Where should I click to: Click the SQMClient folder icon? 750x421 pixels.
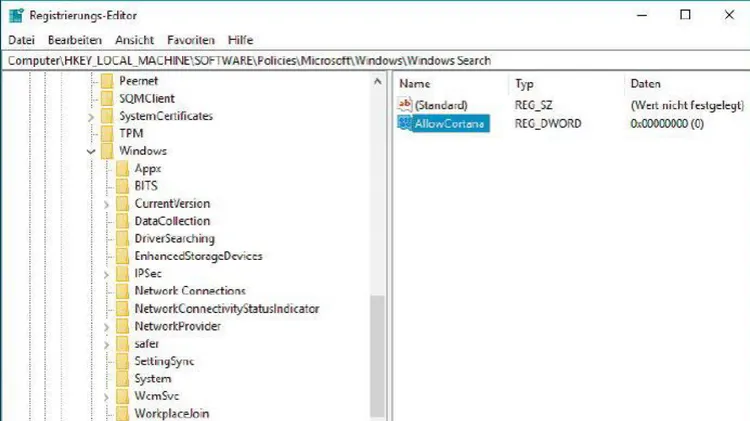(107, 99)
